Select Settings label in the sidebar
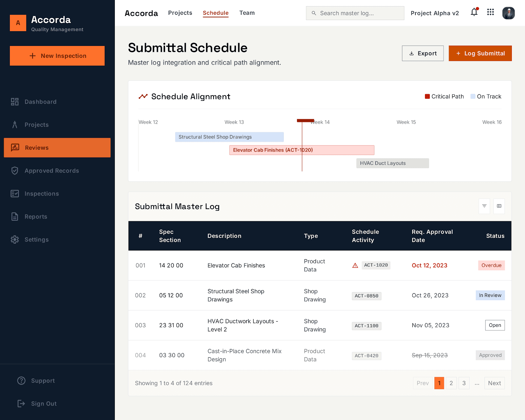525x420 pixels. (x=36, y=240)
